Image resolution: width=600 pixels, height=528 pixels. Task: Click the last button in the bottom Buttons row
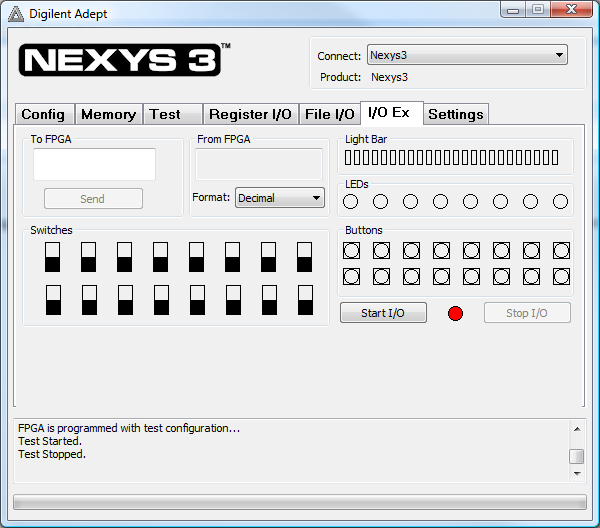coord(561,277)
